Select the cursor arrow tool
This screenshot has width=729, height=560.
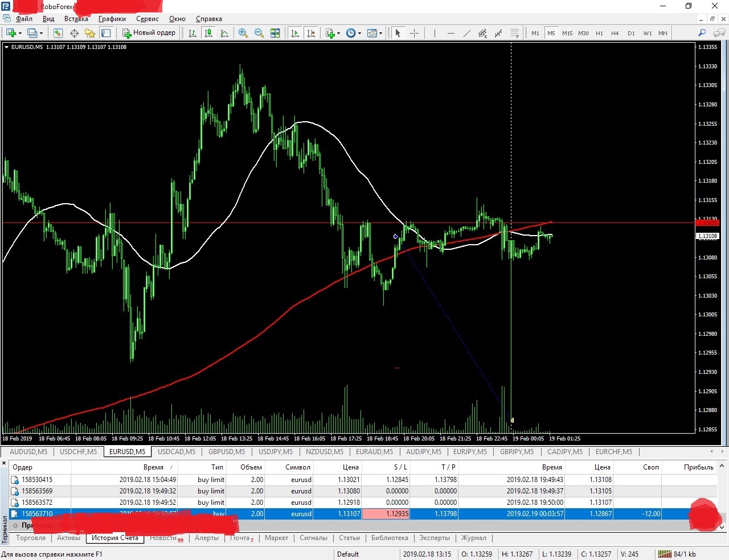click(398, 33)
